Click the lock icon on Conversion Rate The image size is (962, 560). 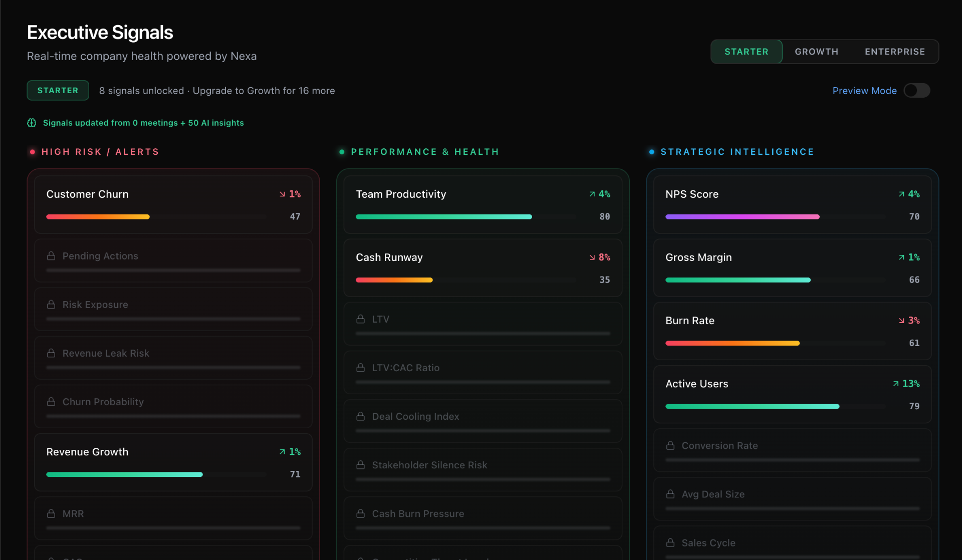pyautogui.click(x=670, y=445)
